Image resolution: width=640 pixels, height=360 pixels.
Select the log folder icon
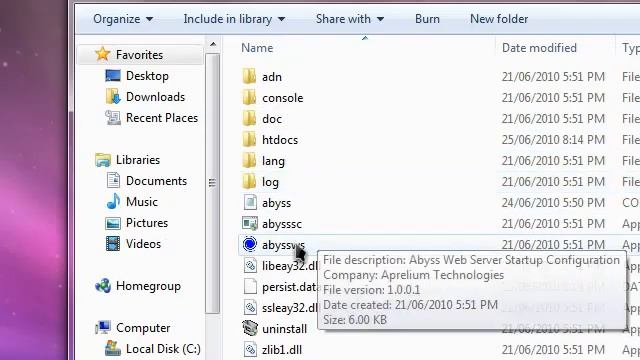pos(249,182)
